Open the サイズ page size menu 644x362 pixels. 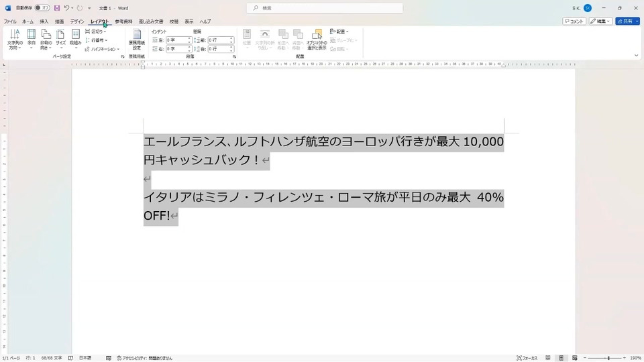(61, 40)
